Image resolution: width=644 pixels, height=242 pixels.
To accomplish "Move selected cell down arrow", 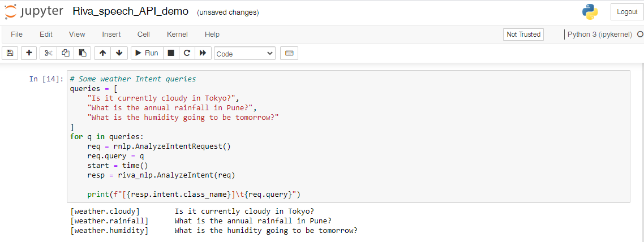I will (119, 53).
